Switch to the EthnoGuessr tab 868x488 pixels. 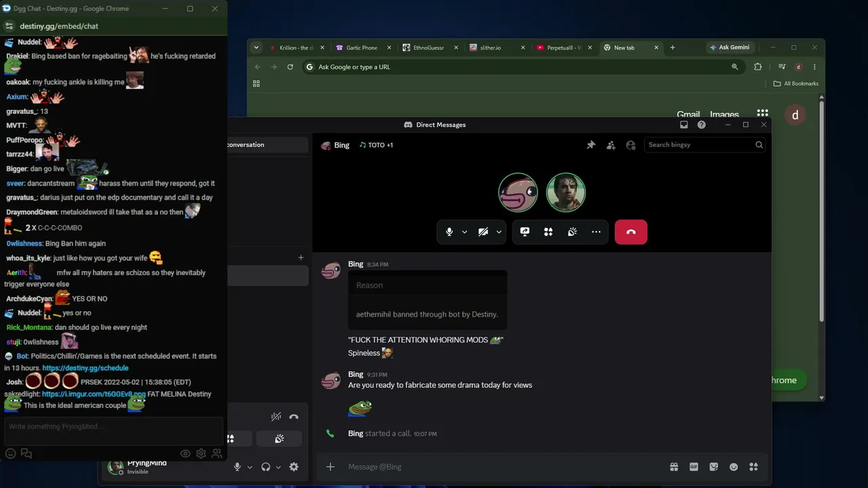point(429,47)
